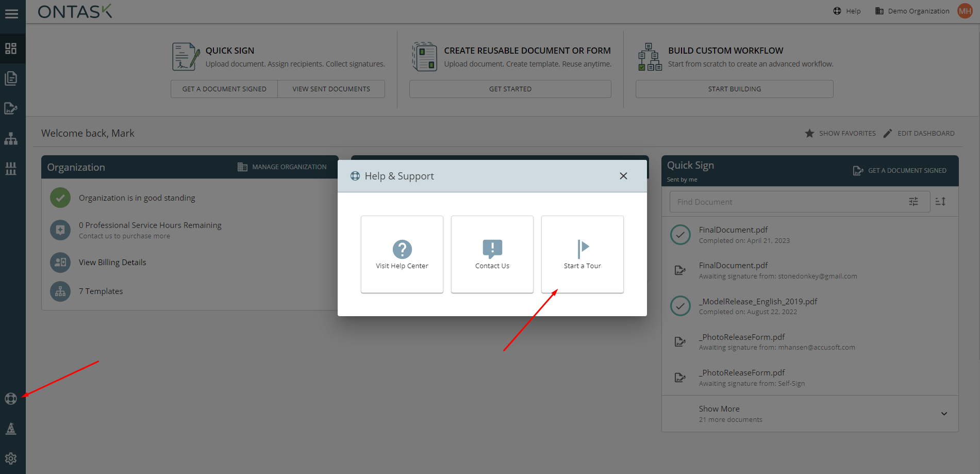Toggle Show Favorites star

(840, 133)
